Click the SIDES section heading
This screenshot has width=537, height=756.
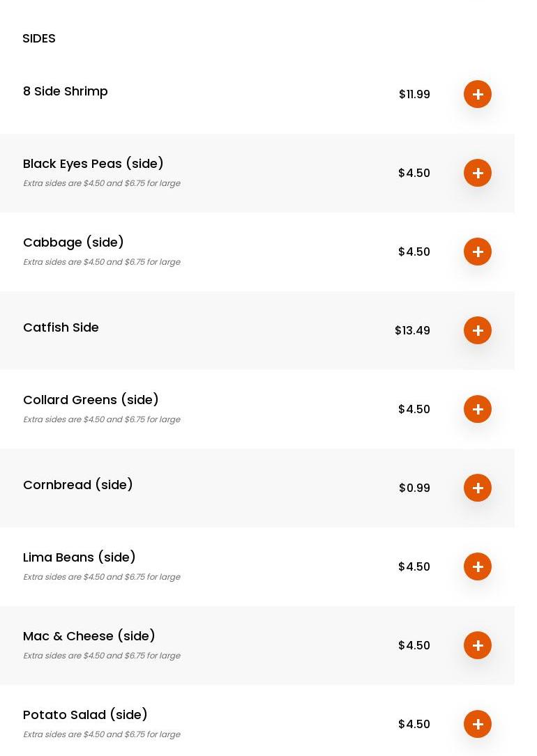[x=39, y=38]
